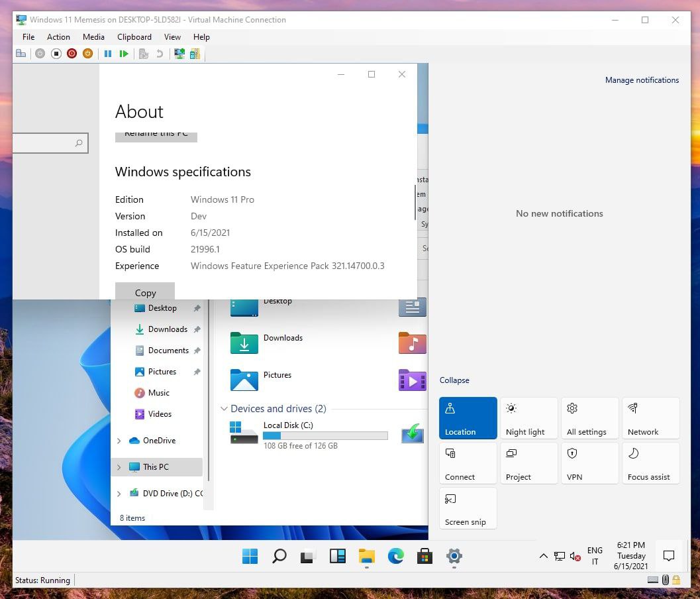Click the VPN quick action tile

click(589, 463)
